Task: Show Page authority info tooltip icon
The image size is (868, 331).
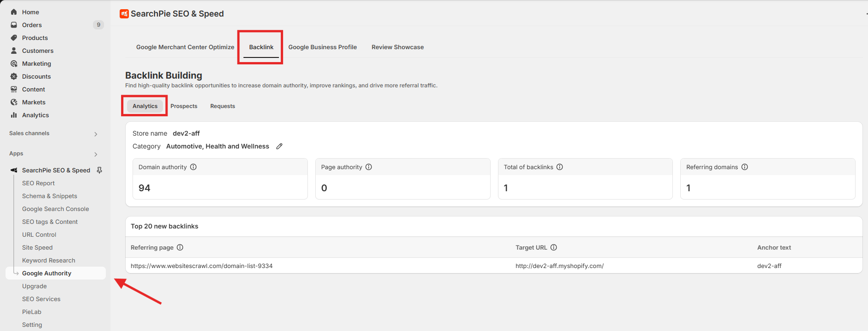Action: coord(369,167)
